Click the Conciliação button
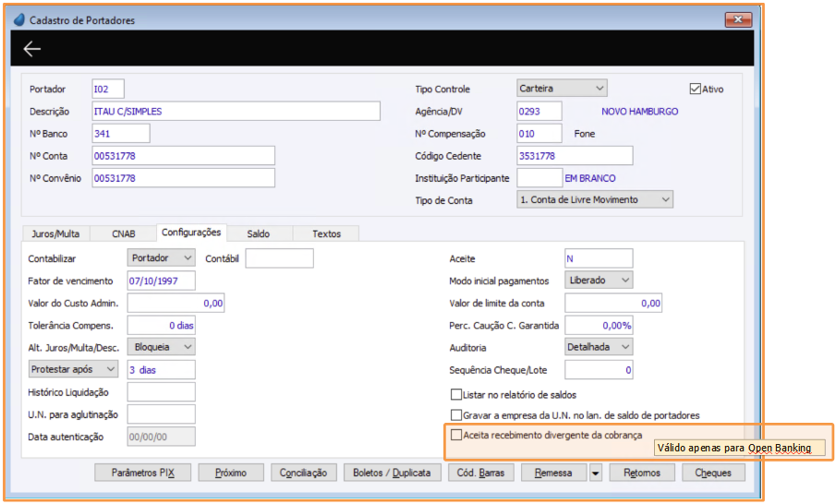Viewport: 836px width, 504px height. click(x=303, y=473)
